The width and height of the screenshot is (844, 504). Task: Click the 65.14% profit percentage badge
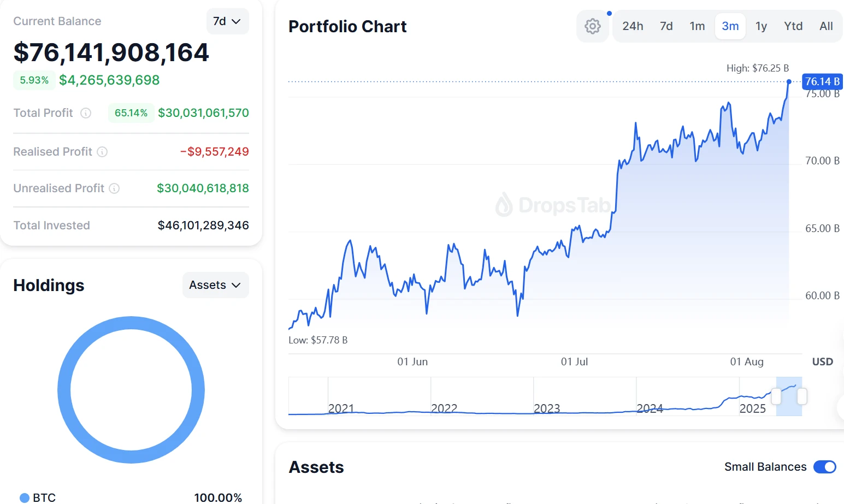[x=131, y=113]
